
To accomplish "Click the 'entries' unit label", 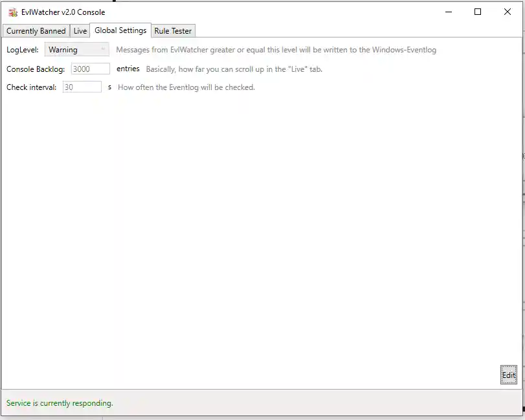I will click(128, 69).
